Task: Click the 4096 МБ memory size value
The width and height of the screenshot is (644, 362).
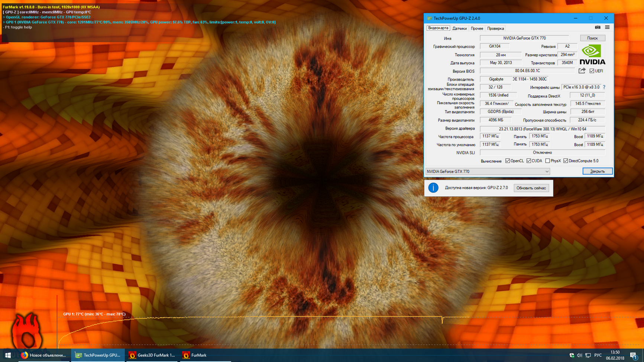Action: 495,120
